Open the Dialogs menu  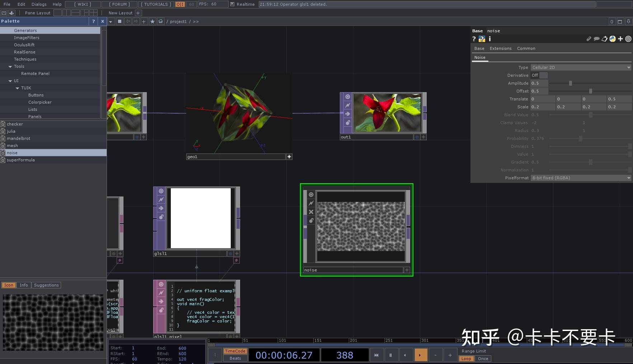pyautogui.click(x=39, y=4)
